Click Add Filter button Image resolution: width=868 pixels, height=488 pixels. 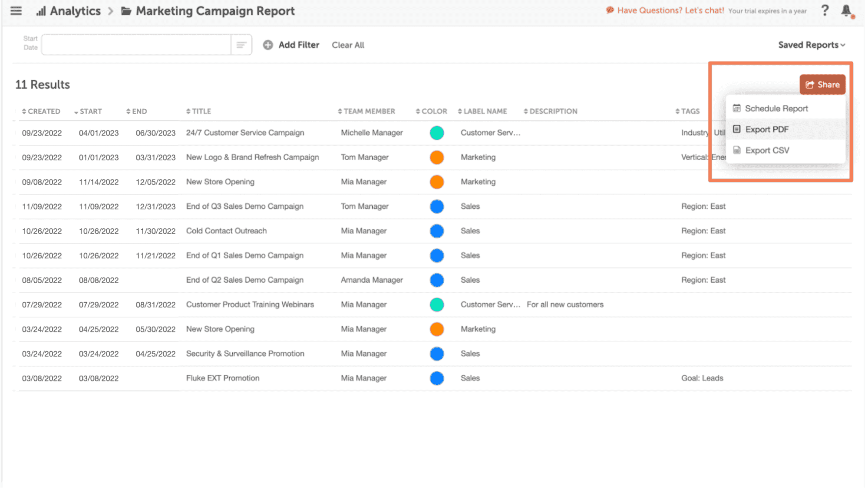pyautogui.click(x=294, y=44)
